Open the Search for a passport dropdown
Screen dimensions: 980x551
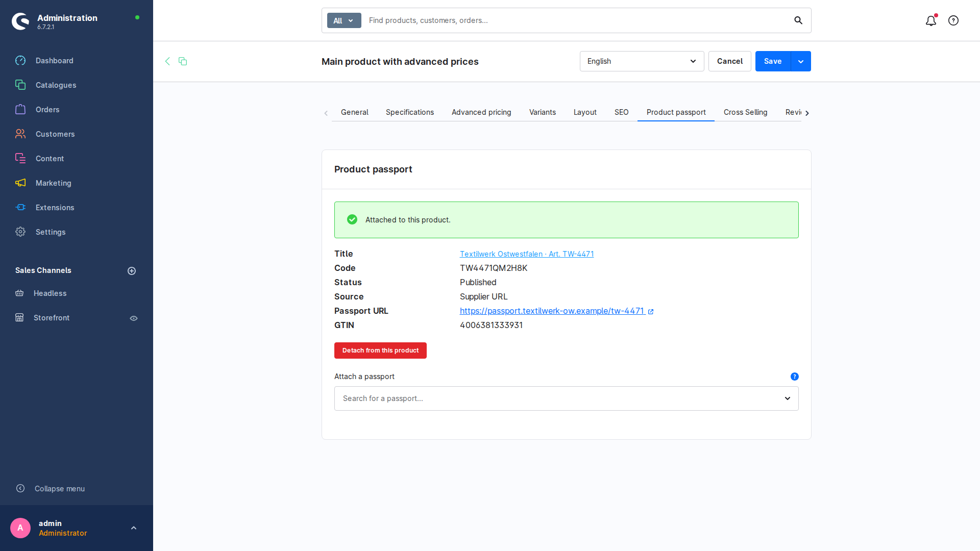[x=567, y=398]
